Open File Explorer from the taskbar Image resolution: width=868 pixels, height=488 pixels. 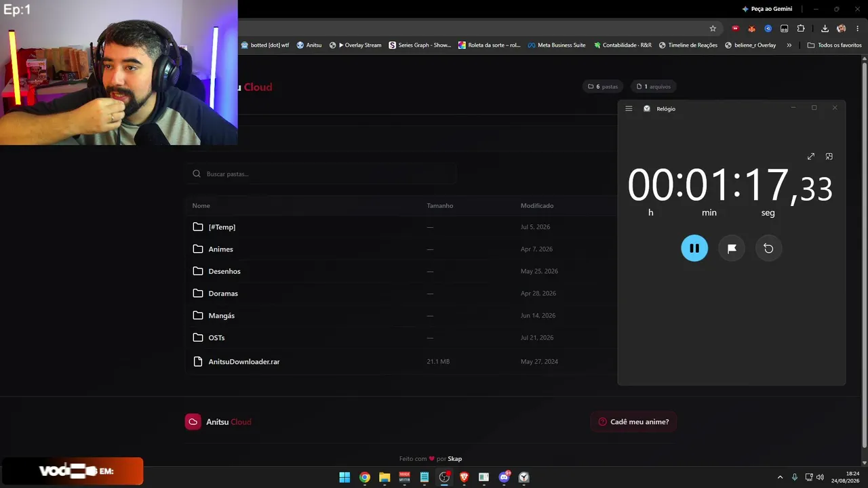pos(384,477)
